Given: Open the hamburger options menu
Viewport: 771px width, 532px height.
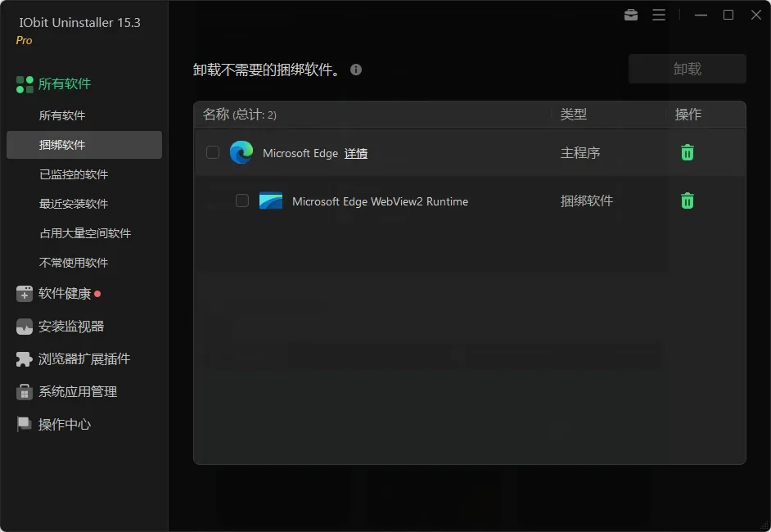Looking at the screenshot, I should (x=659, y=16).
